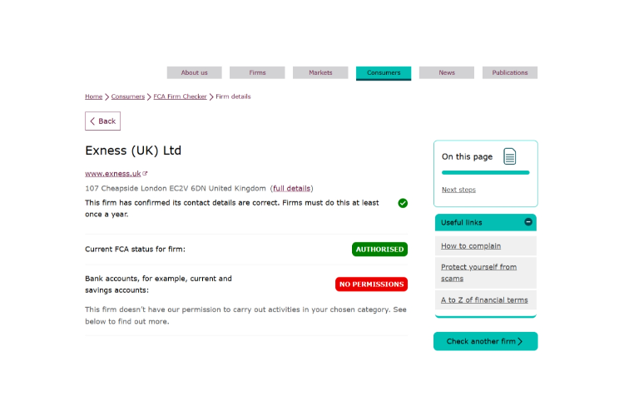Open Protect yourself from scams link
Image resolution: width=624 pixels, height=416 pixels.
[x=479, y=273]
